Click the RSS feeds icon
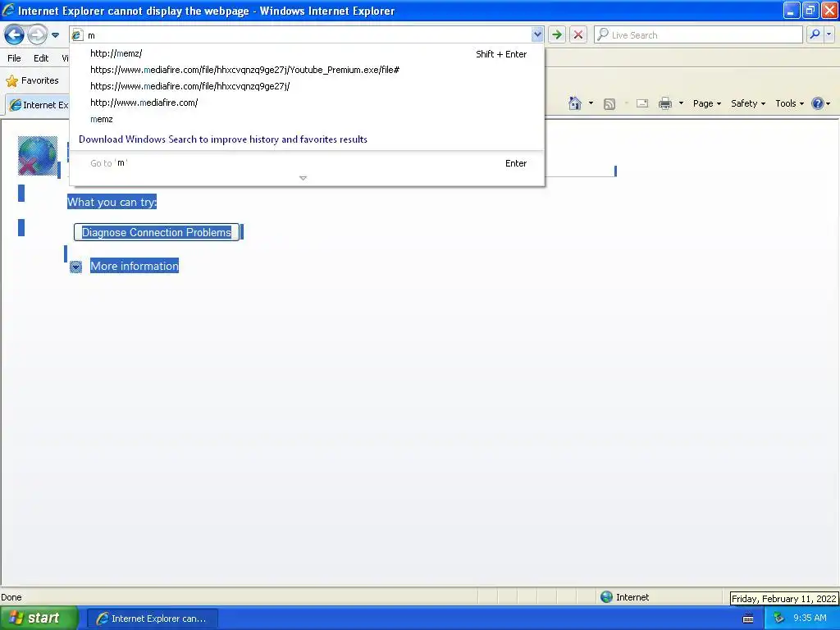840x630 pixels. tap(609, 104)
